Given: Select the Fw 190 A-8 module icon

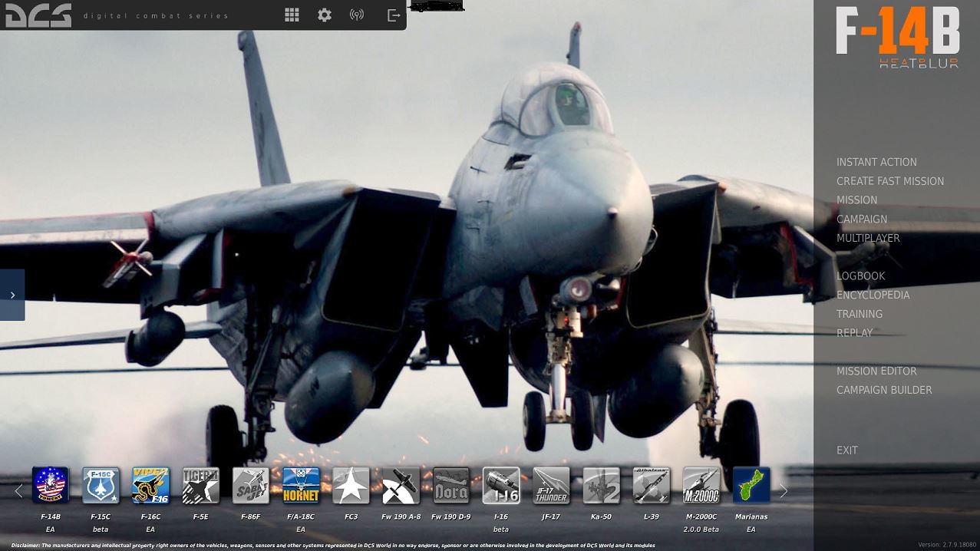Looking at the screenshot, I should 401,485.
